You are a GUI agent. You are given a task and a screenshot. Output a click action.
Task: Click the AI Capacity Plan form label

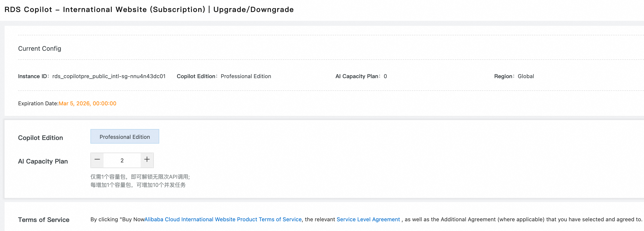(x=43, y=161)
